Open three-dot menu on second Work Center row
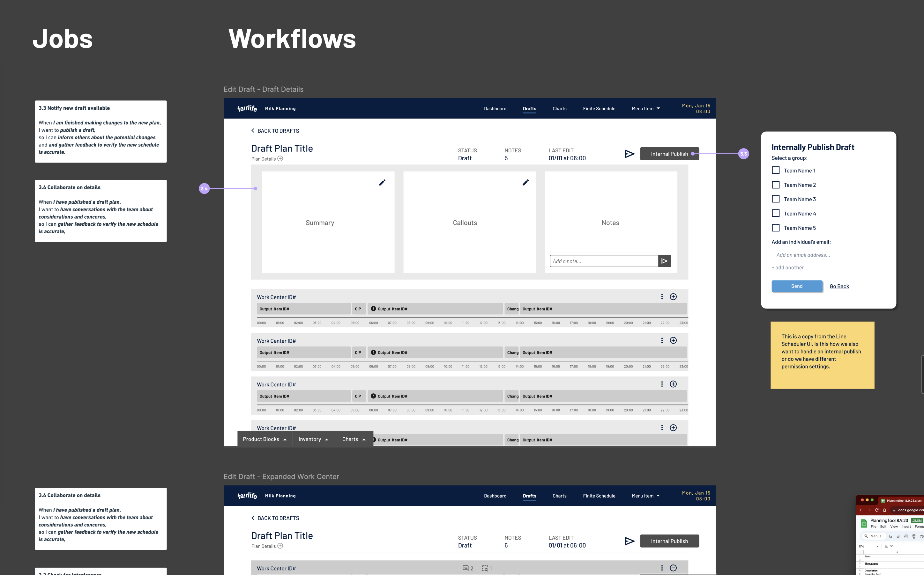This screenshot has height=575, width=924. pyautogui.click(x=662, y=340)
